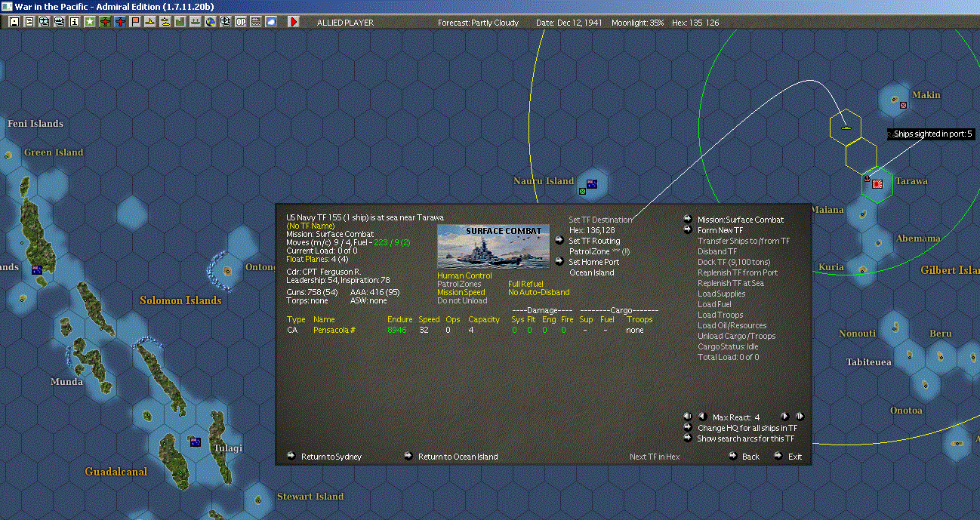The height and width of the screenshot is (520, 980).
Task: Click Set TF Routing option
Action: pyautogui.click(x=594, y=241)
